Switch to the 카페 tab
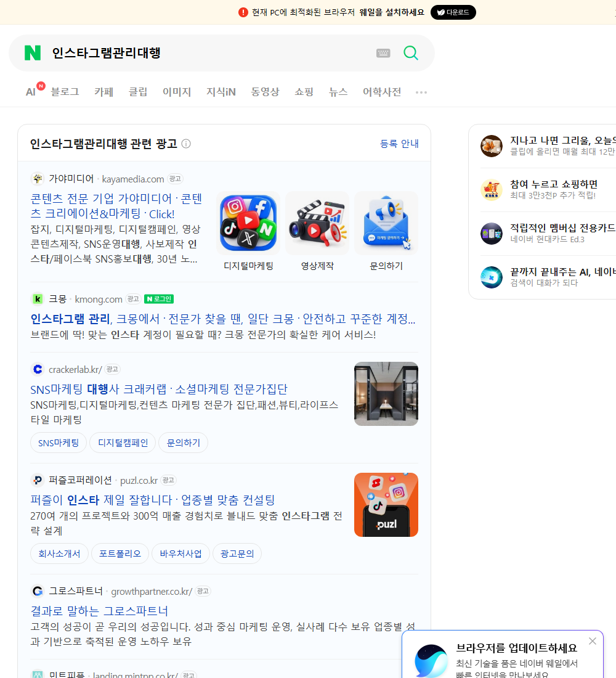This screenshot has height=678, width=616. pyautogui.click(x=103, y=92)
